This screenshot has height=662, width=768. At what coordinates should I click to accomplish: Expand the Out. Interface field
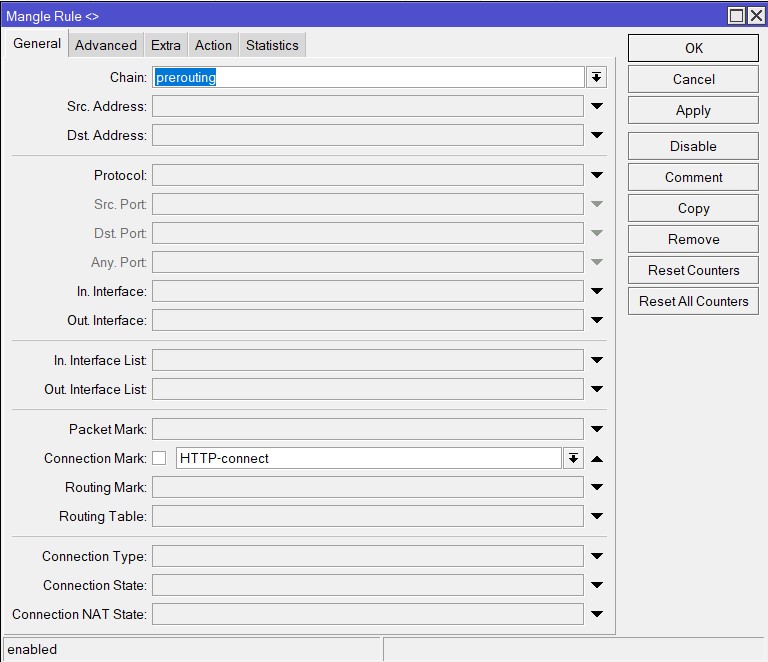coord(597,320)
